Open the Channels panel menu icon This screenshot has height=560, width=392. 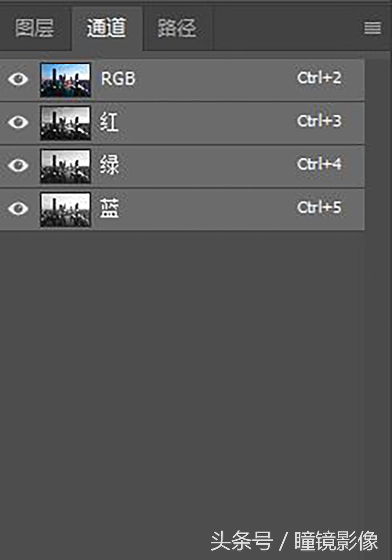(x=372, y=28)
